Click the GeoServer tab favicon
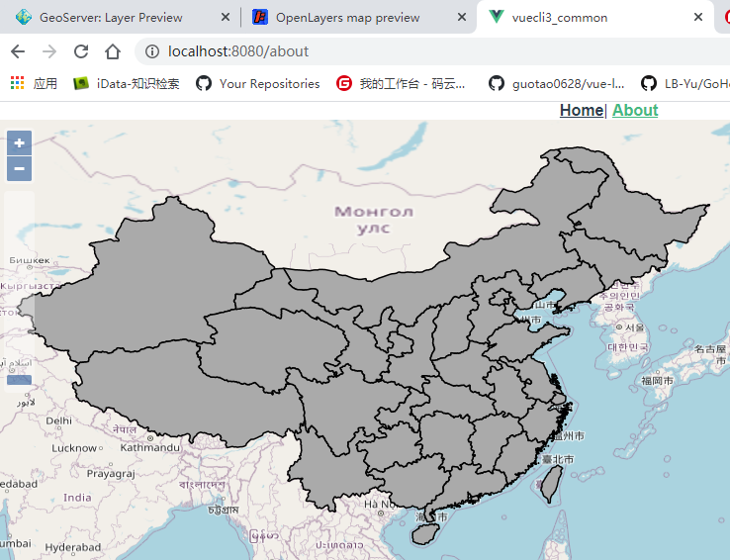Screen dimensions: 730x560 click(24, 17)
